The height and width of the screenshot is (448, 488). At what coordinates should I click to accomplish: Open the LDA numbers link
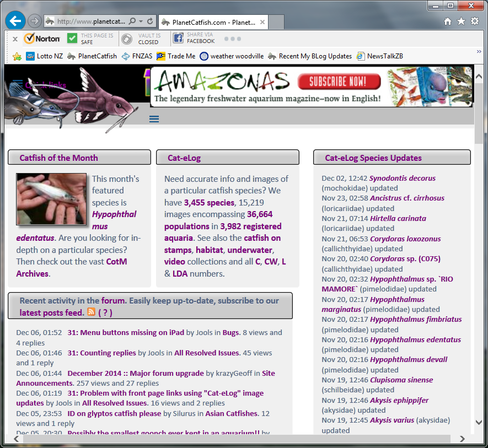[x=180, y=274]
